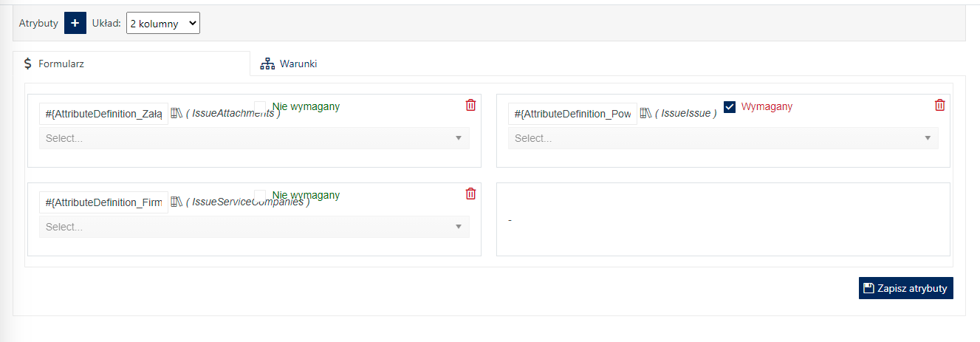The width and height of the screenshot is (980, 342).
Task: Click the Zapisz atrybuty button
Action: (x=906, y=288)
